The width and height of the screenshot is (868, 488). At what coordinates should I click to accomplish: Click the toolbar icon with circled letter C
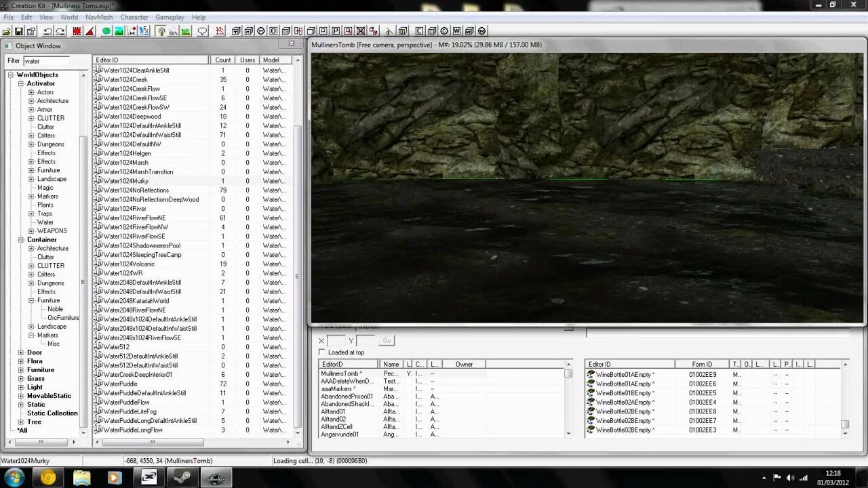click(x=443, y=31)
